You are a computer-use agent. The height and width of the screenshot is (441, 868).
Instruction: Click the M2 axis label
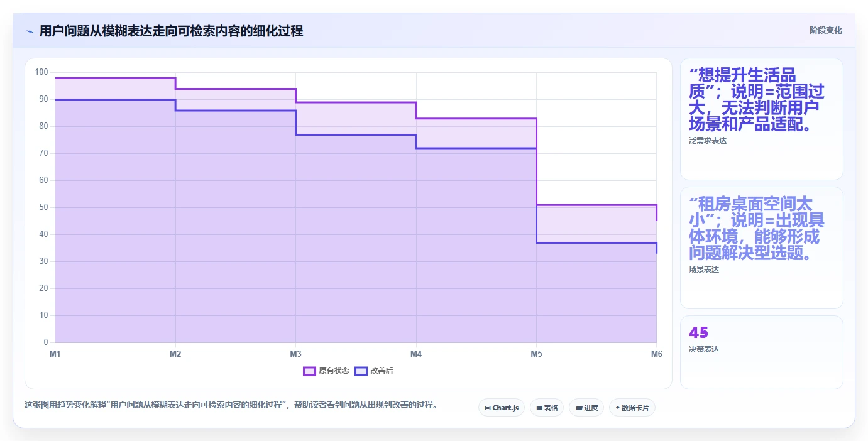coord(175,354)
